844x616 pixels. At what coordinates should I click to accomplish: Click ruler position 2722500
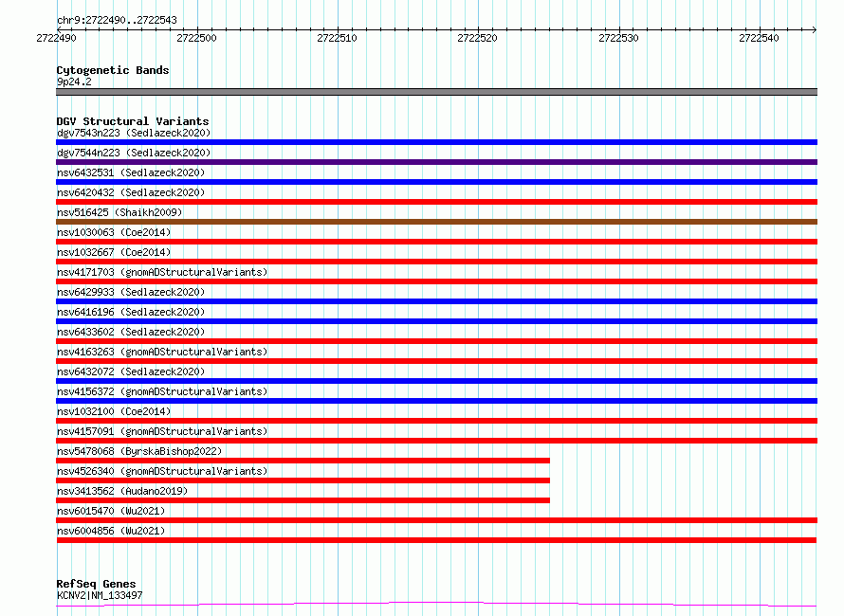[196, 38]
